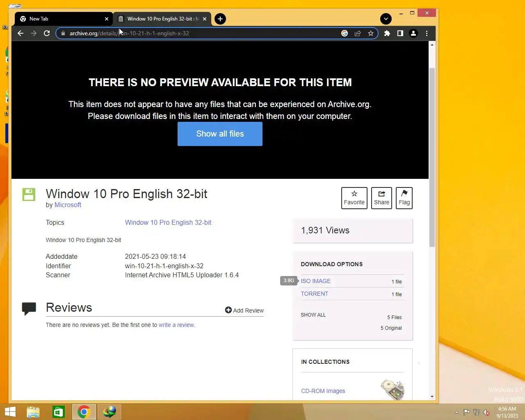The width and height of the screenshot is (525, 420).
Task: Show hidden tray icons arrow
Action: click(457, 412)
